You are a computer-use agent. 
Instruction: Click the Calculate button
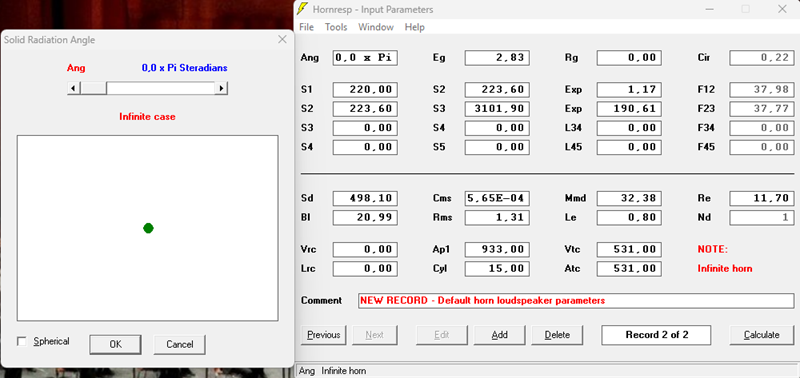point(762,335)
